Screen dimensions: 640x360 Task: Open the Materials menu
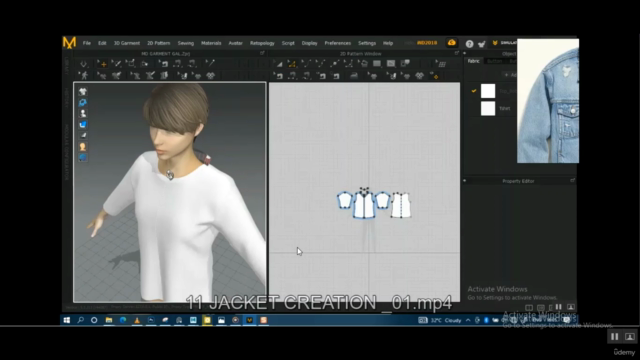pos(211,43)
